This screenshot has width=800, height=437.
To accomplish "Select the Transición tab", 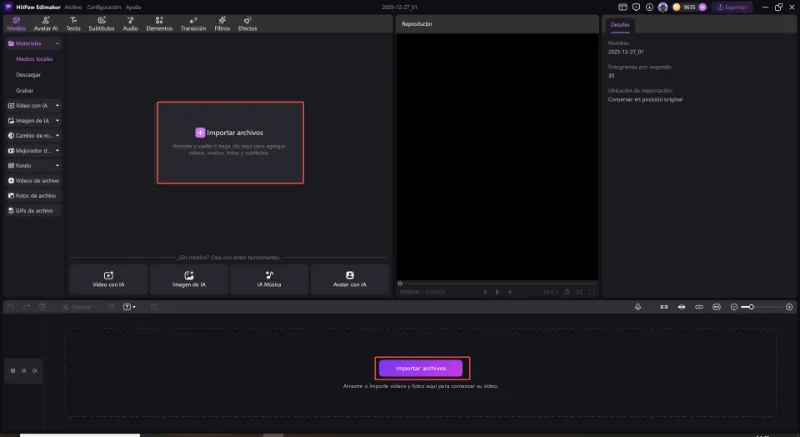I will tap(193, 23).
